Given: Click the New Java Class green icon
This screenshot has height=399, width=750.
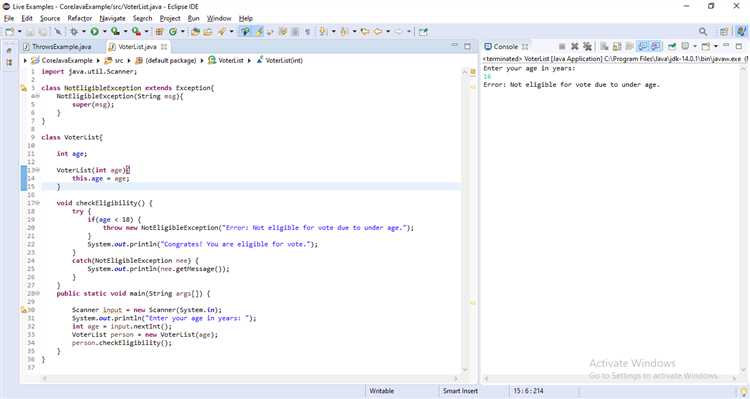Looking at the screenshot, I should tap(173, 32).
